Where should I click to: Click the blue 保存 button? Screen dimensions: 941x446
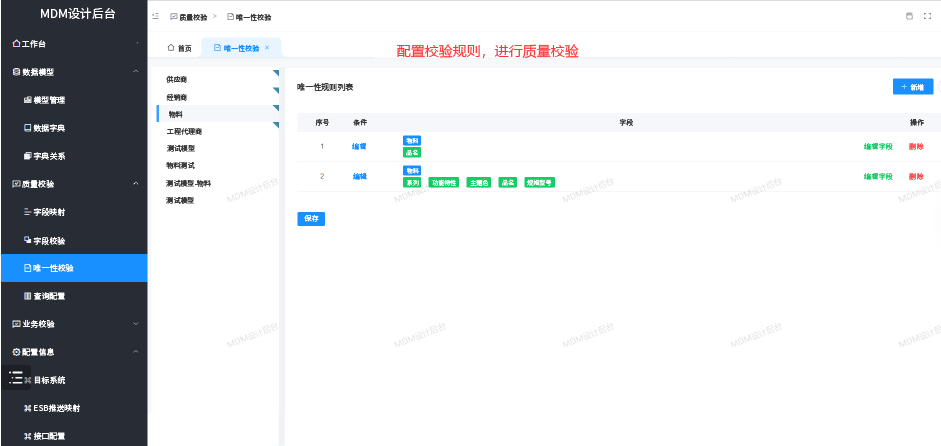click(x=311, y=219)
